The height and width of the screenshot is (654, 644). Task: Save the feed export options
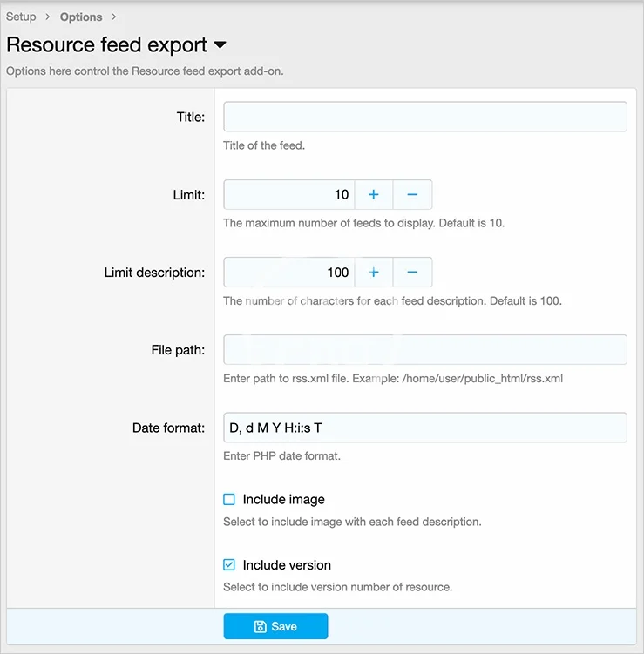click(x=275, y=627)
